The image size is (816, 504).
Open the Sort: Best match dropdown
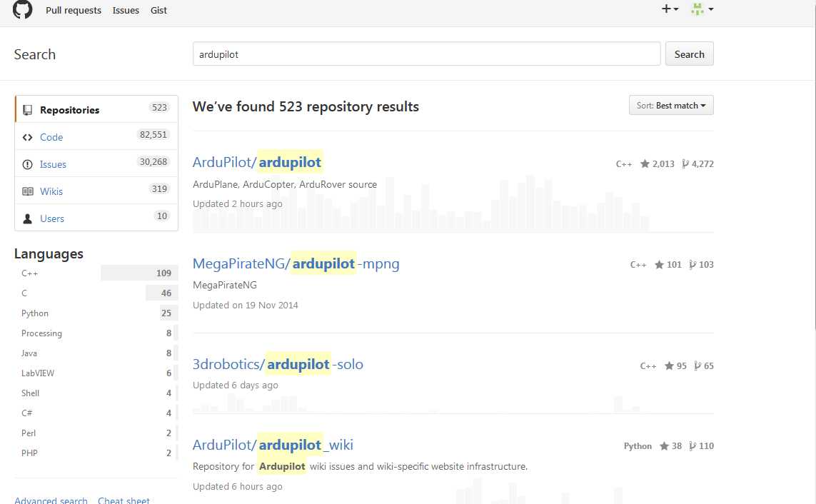click(671, 105)
